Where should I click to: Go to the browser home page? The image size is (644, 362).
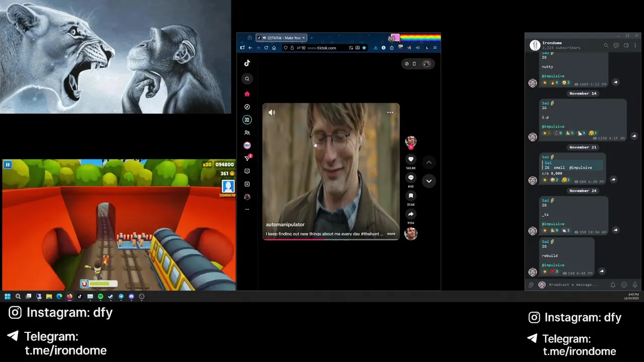tap(274, 48)
